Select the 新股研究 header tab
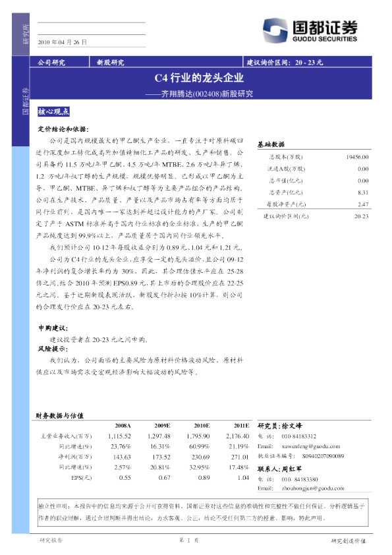The image size is (392, 555). (111, 63)
